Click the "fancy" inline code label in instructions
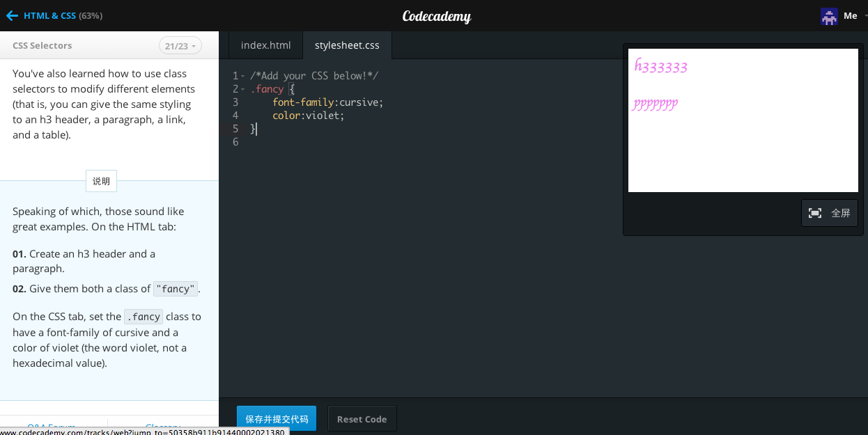The height and width of the screenshot is (435, 868). pos(176,288)
